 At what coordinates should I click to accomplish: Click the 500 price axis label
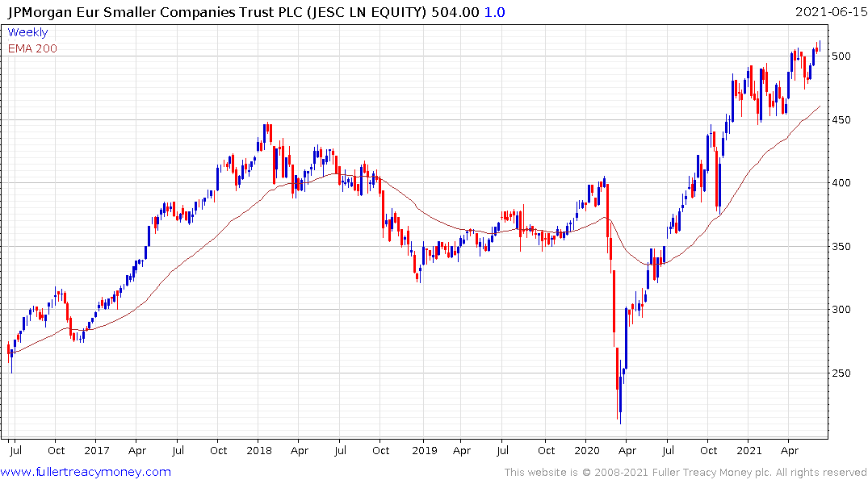841,56
